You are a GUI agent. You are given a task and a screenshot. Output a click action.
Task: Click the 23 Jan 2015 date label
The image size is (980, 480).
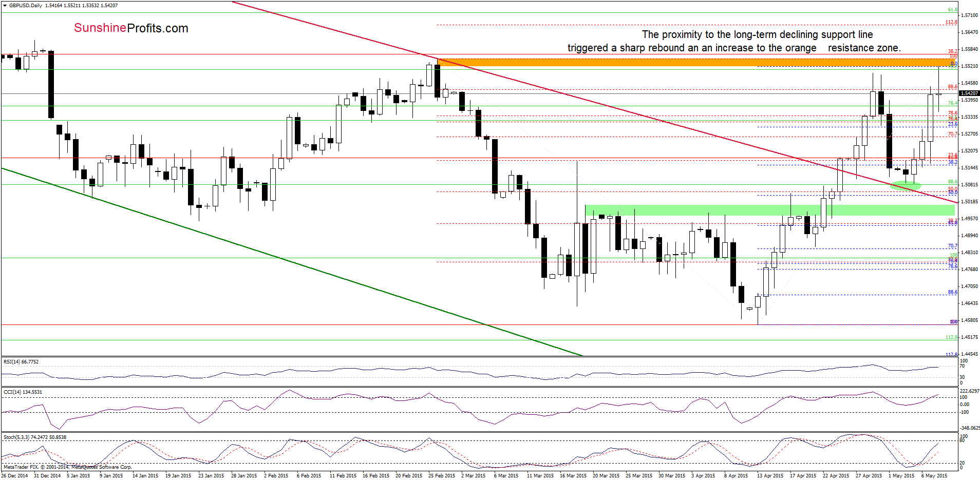211,476
